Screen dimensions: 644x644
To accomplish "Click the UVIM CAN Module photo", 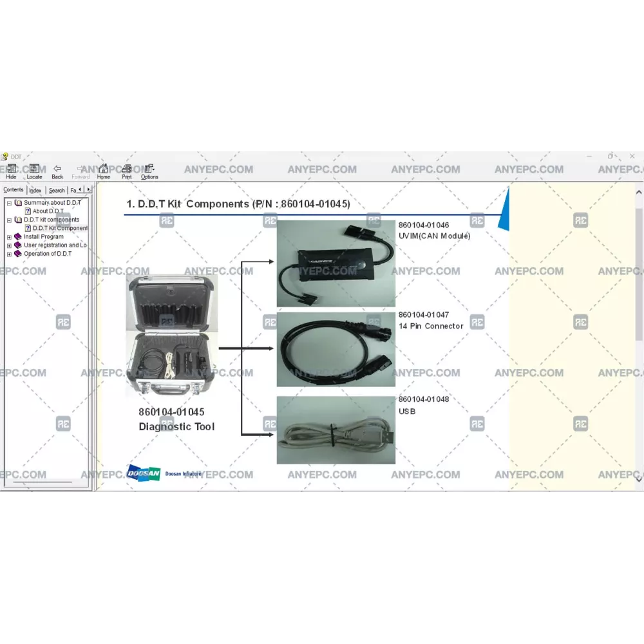I will click(336, 264).
